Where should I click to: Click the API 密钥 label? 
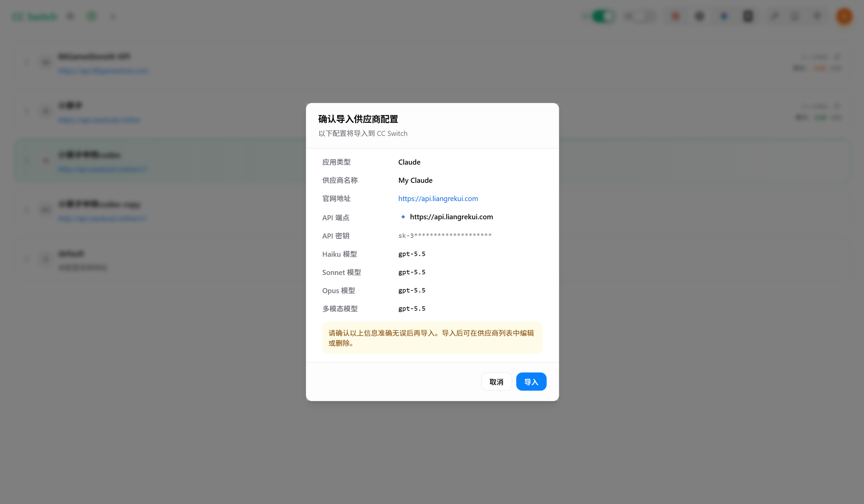336,236
